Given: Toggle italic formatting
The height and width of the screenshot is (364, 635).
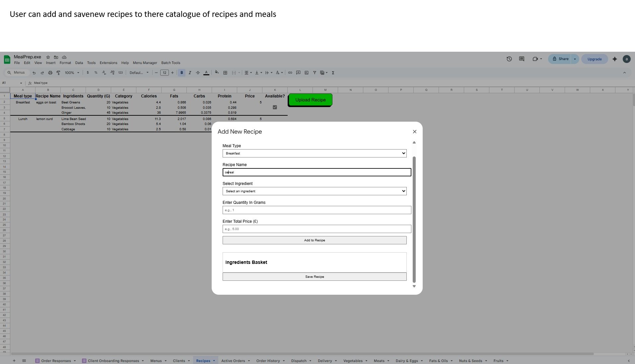Looking at the screenshot, I should click(190, 73).
